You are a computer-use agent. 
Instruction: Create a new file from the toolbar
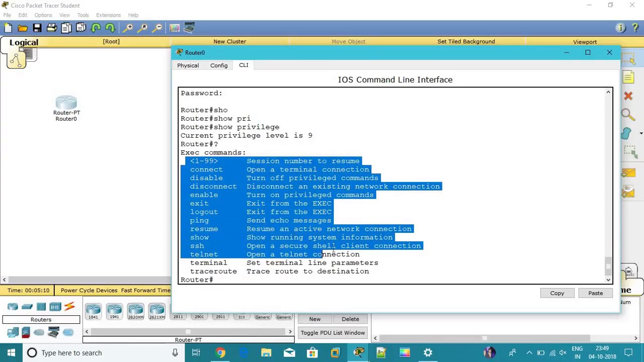(x=8, y=28)
